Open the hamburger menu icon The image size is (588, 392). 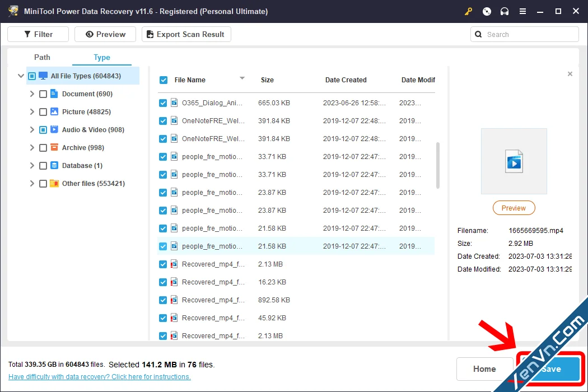tap(522, 12)
